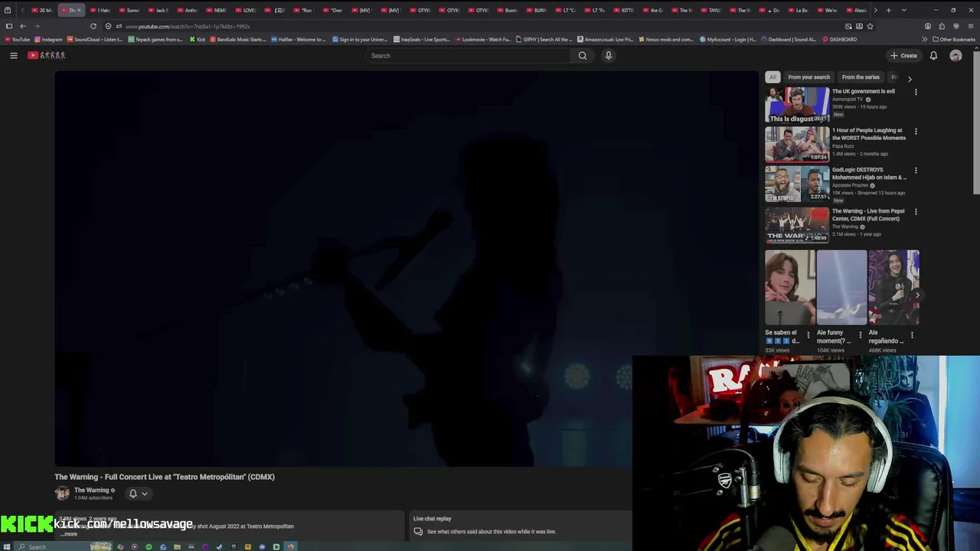Click the Windows taskbar Search box
Image resolution: width=980 pixels, height=551 pixels.
(x=52, y=546)
